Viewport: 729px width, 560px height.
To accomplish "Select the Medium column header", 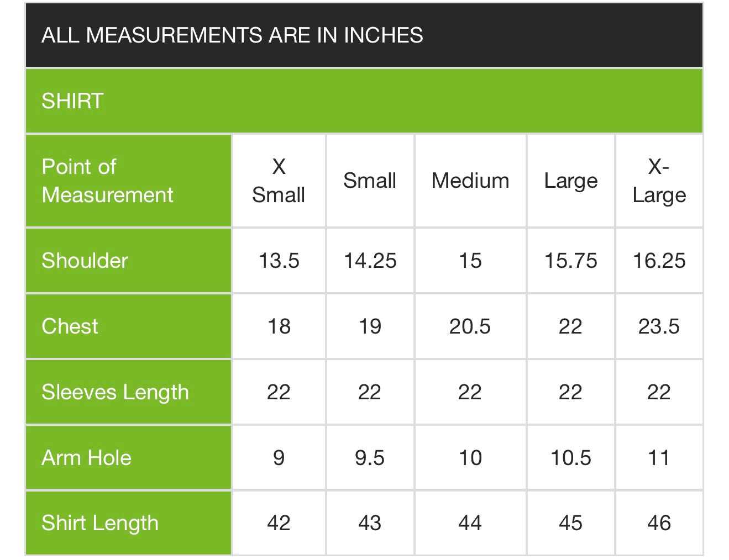I will [x=470, y=181].
